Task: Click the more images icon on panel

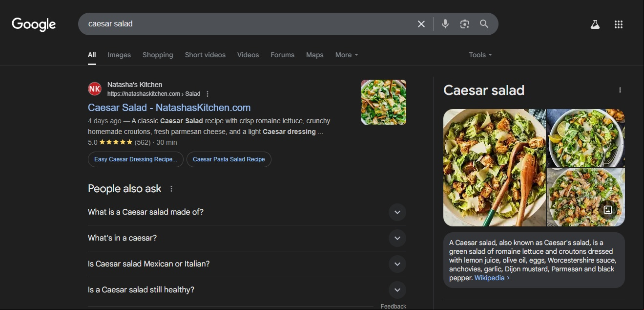Action: 608,210
